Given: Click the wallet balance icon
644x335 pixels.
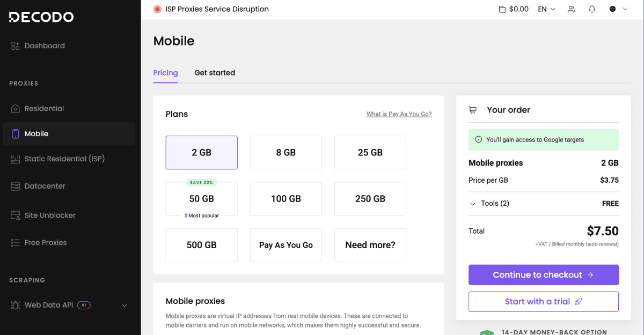Looking at the screenshot, I should coord(502,9).
